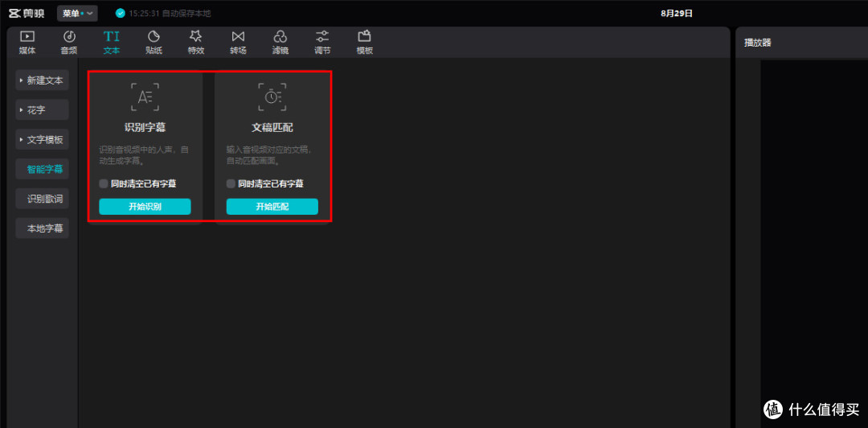Select the 识别歌词 sidebar item
The width and height of the screenshot is (868, 428).
tap(42, 199)
